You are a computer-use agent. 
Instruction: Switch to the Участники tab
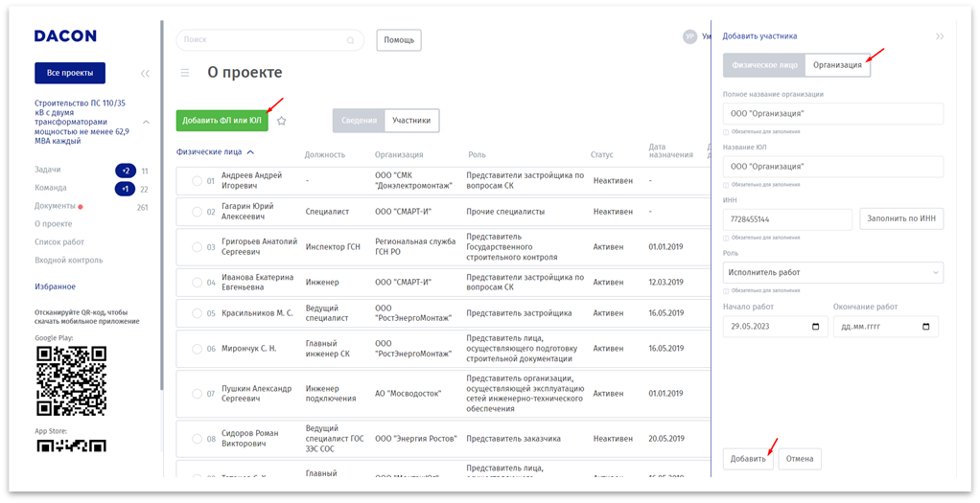pyautogui.click(x=411, y=121)
